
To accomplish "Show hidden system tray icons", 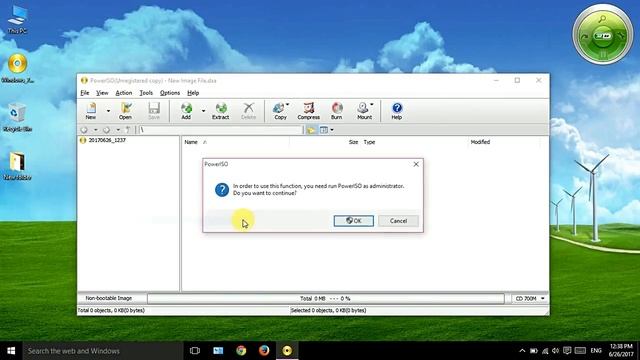I will click(x=522, y=351).
